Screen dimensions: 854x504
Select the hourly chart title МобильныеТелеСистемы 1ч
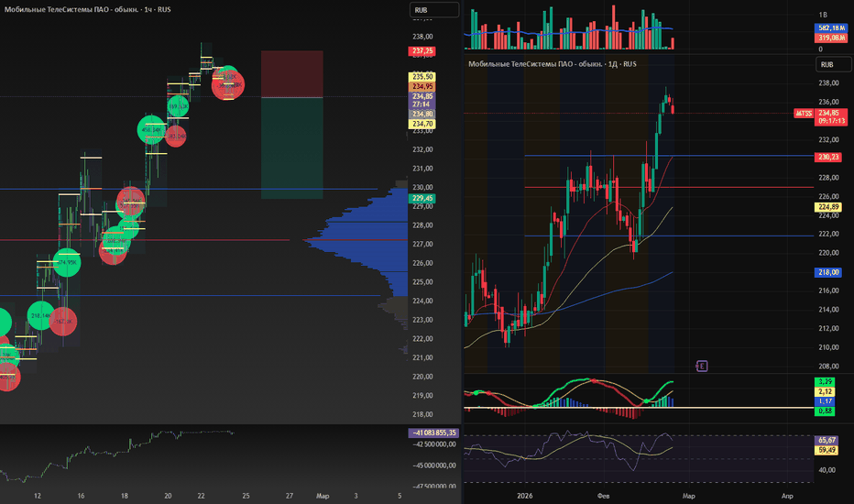[x=88, y=9]
